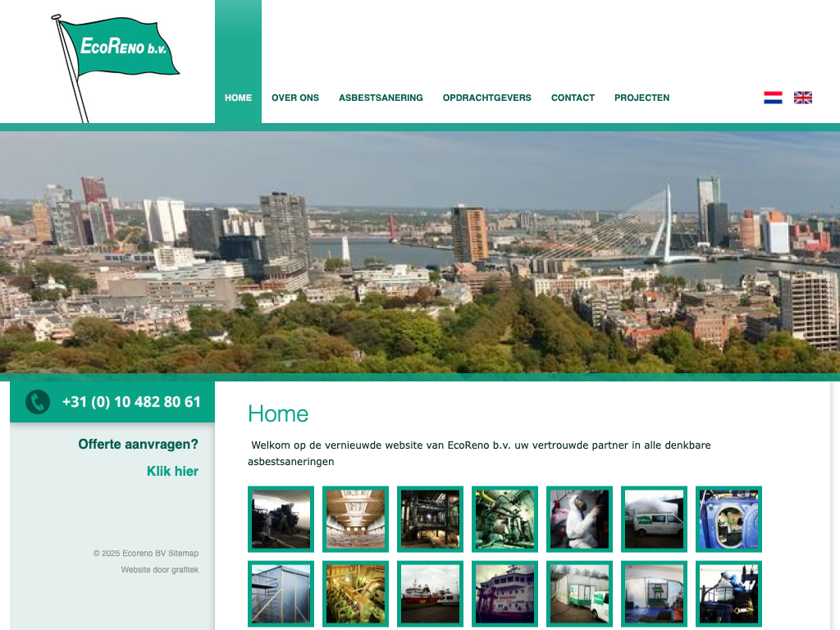Open thumbnail of red ship at quay
Screen dimensions: 840x630
point(430,594)
